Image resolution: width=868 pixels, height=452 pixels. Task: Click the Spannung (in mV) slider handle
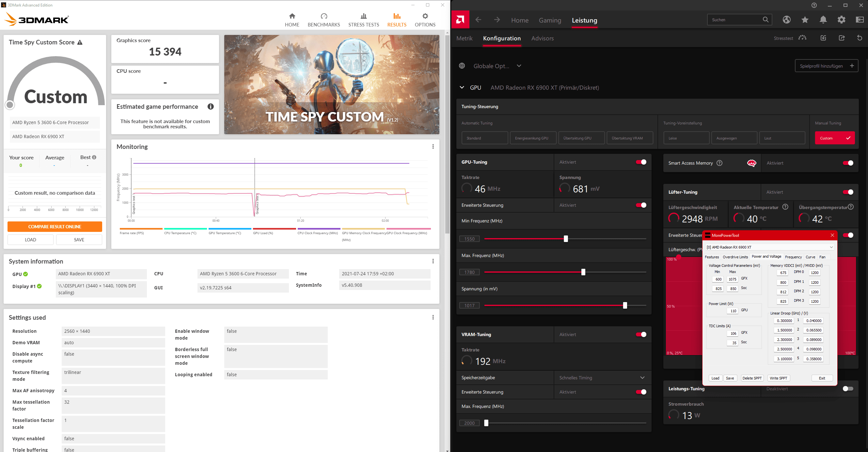[x=625, y=305]
